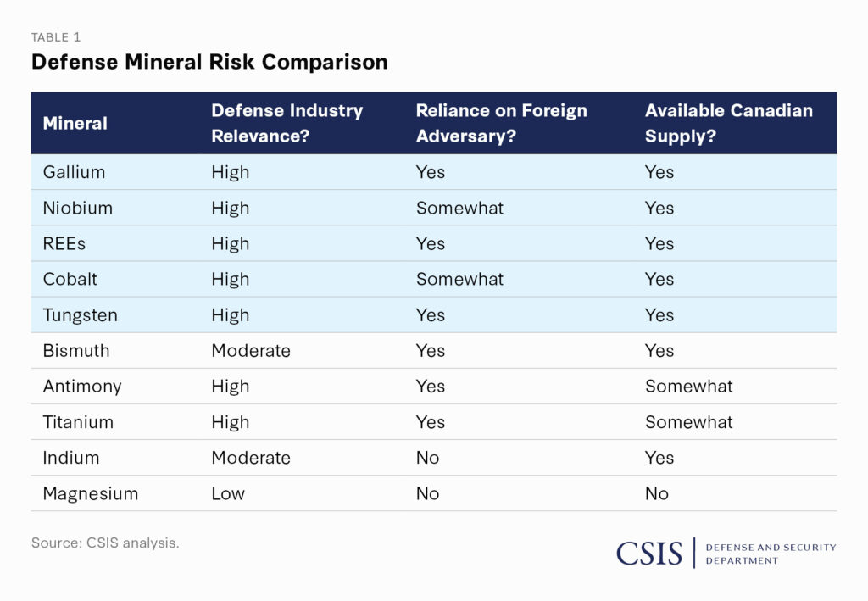This screenshot has height=601, width=868.
Task: Select the Available Canadian Supply header
Action: (728, 123)
